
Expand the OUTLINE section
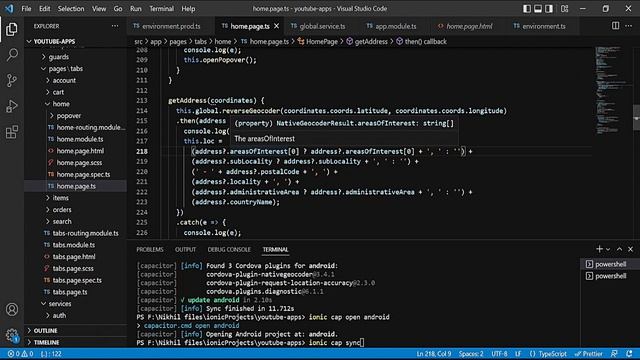point(76,331)
